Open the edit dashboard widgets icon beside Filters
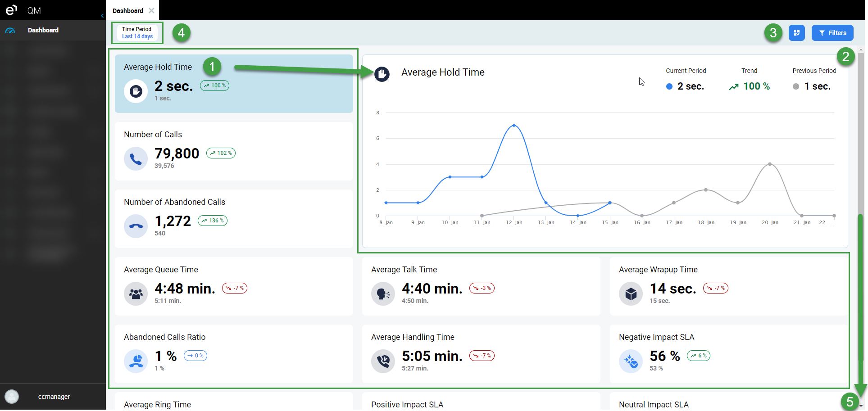868x411 pixels. pyautogui.click(x=796, y=32)
